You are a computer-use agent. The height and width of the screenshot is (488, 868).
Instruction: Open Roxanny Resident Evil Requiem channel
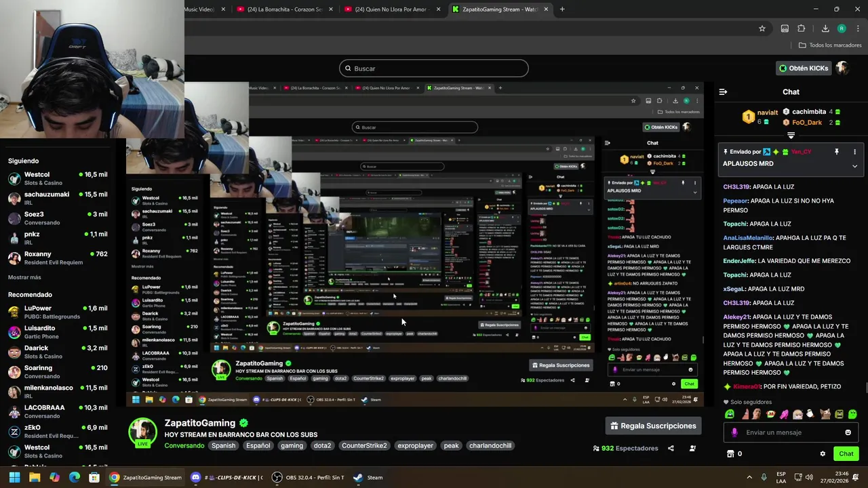click(x=58, y=258)
